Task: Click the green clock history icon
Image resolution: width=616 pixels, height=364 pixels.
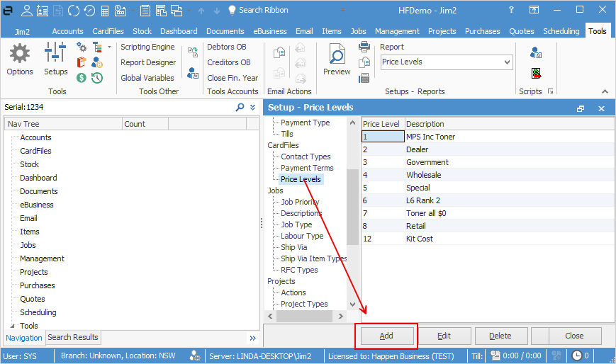Action: click(x=97, y=78)
